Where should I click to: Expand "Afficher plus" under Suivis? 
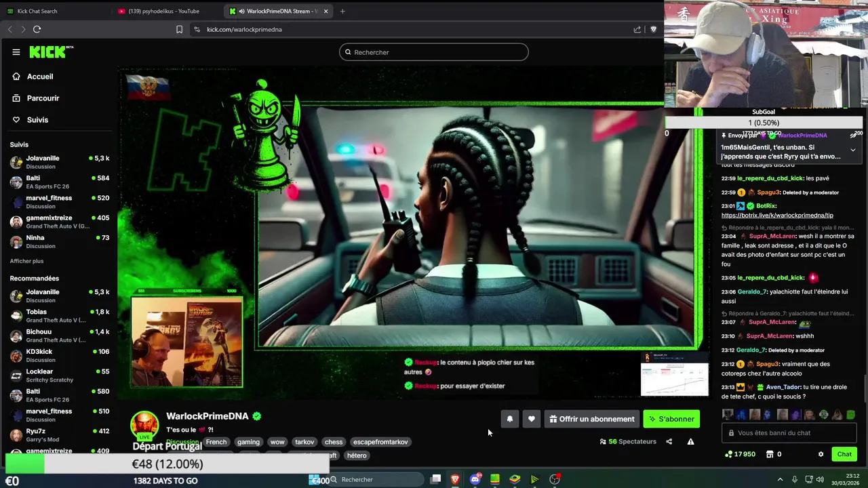26,261
